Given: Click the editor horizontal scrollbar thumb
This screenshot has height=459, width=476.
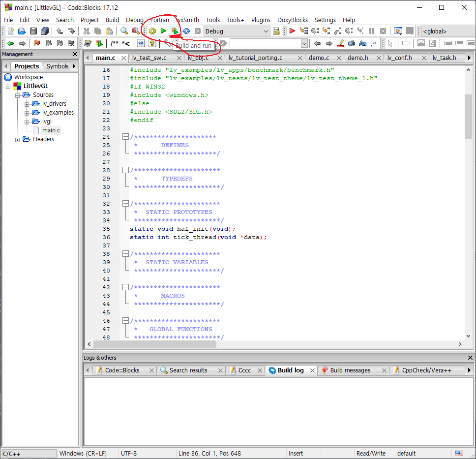Looking at the screenshot, I should point(155,344).
